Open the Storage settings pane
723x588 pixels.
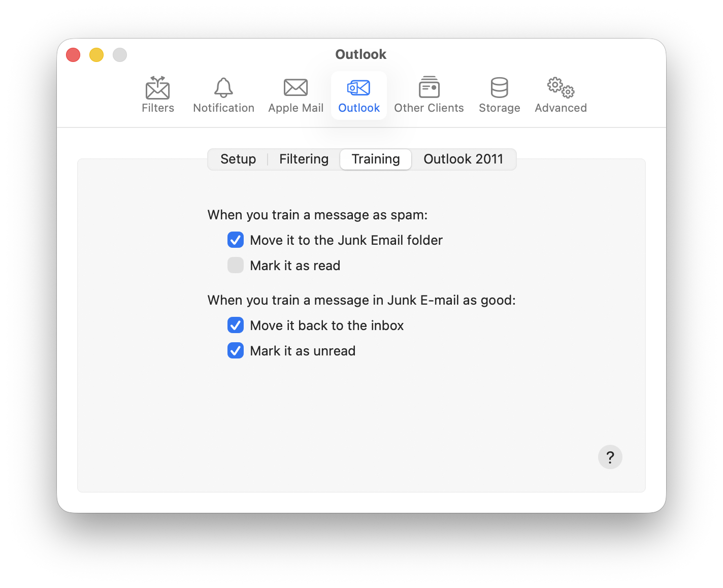click(x=499, y=94)
